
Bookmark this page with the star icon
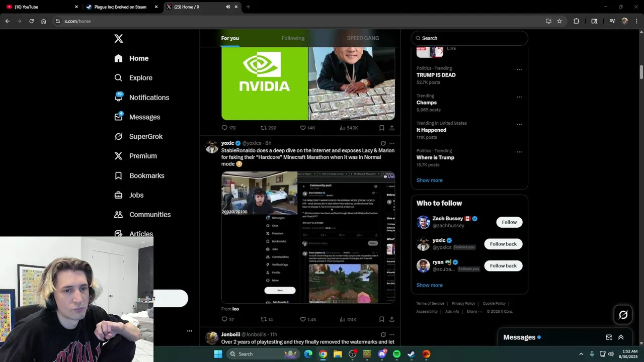[559, 21]
